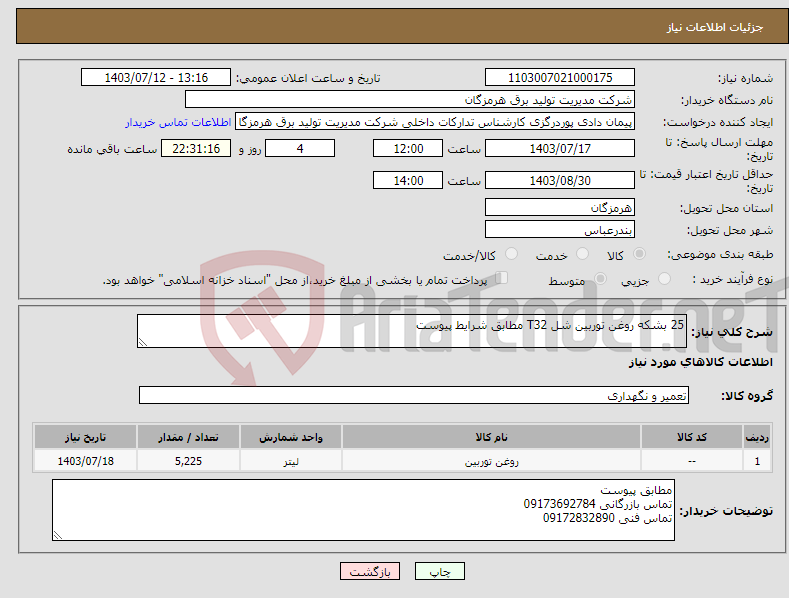Image resolution: width=789 pixels, height=598 pixels.
Task: Click the buyer notes textarea resize handle
Action: pyautogui.click(x=58, y=536)
